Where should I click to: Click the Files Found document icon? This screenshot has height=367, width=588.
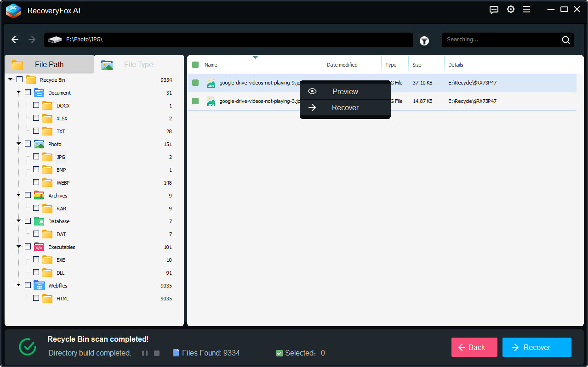(176, 353)
